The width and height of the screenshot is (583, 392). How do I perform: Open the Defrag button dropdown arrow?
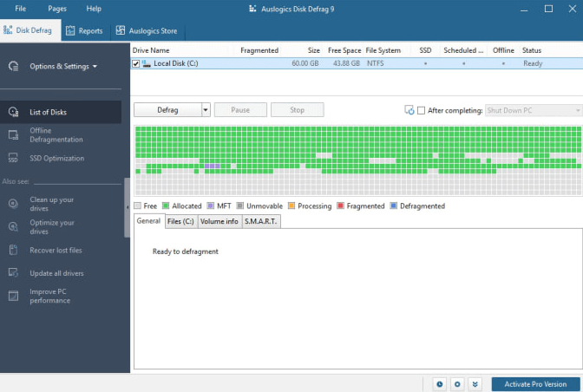coord(206,110)
